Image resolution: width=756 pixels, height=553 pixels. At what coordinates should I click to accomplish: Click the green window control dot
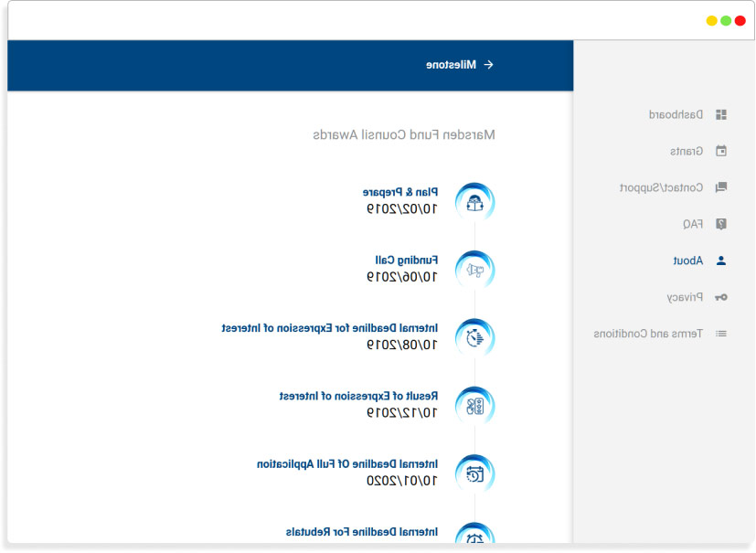pos(726,20)
